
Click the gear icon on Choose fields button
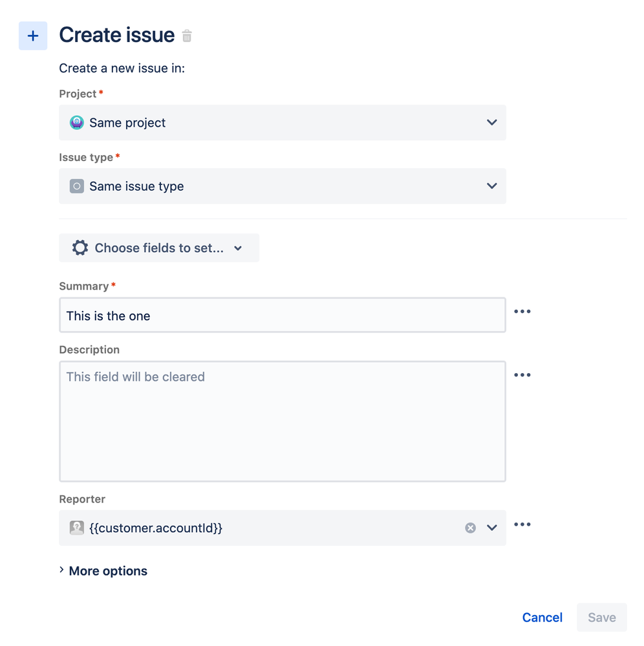(80, 248)
